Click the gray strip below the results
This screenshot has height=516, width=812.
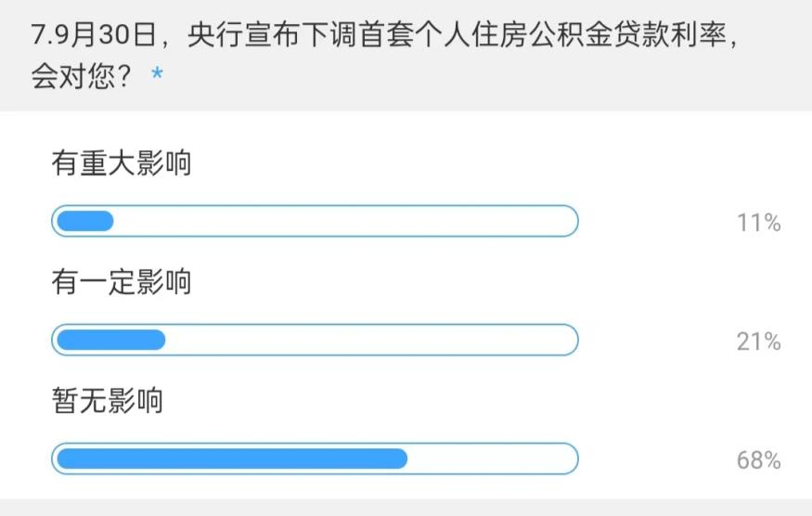(406, 508)
